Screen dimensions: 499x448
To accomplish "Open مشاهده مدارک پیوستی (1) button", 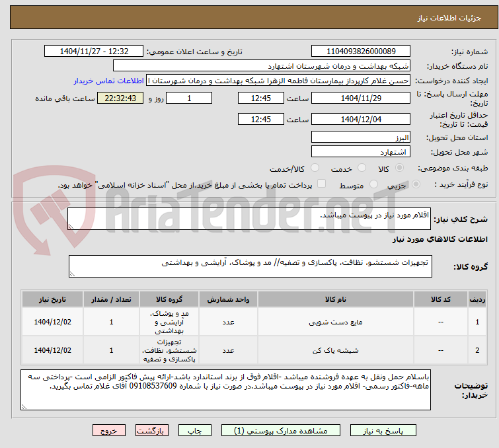I will click(x=281, y=431).
